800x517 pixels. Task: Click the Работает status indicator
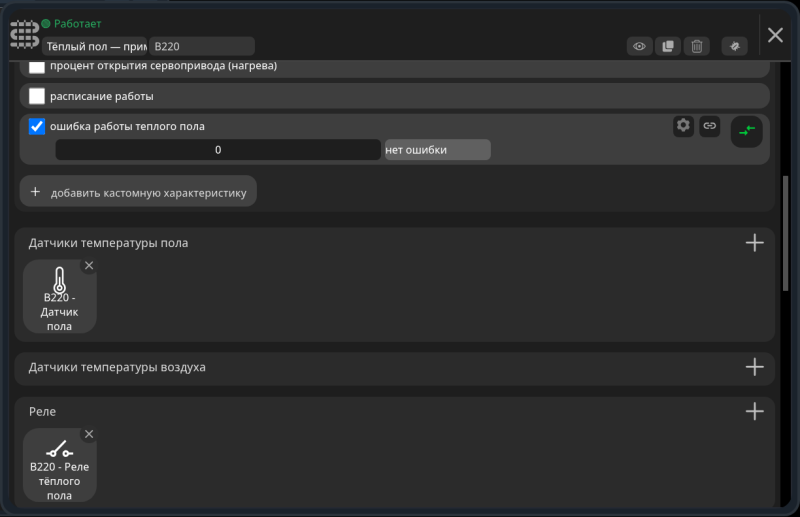(x=71, y=23)
